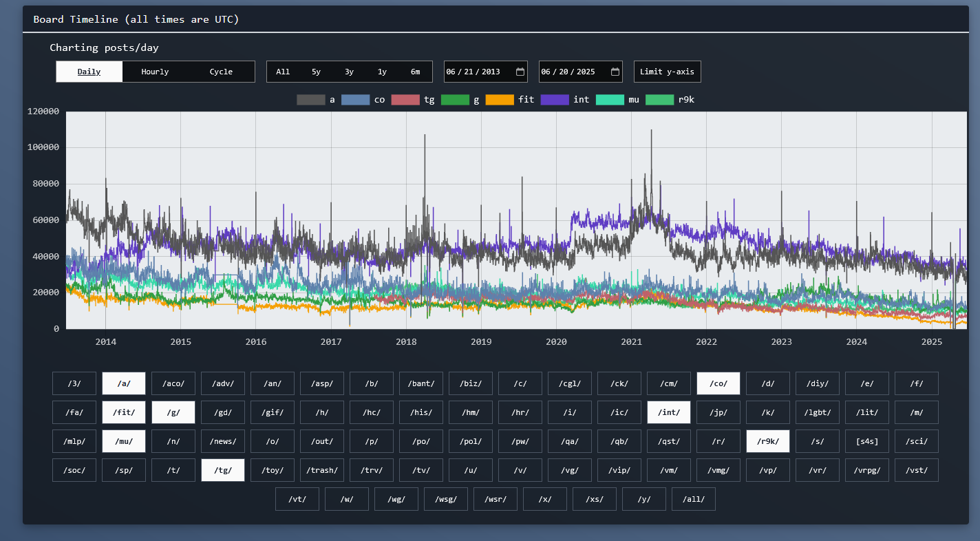Open calendar picker on end date field
This screenshot has width=980, height=541.
[x=615, y=72]
